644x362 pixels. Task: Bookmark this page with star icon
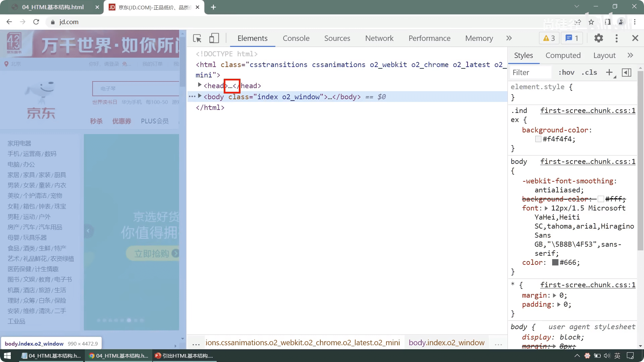coord(591,22)
